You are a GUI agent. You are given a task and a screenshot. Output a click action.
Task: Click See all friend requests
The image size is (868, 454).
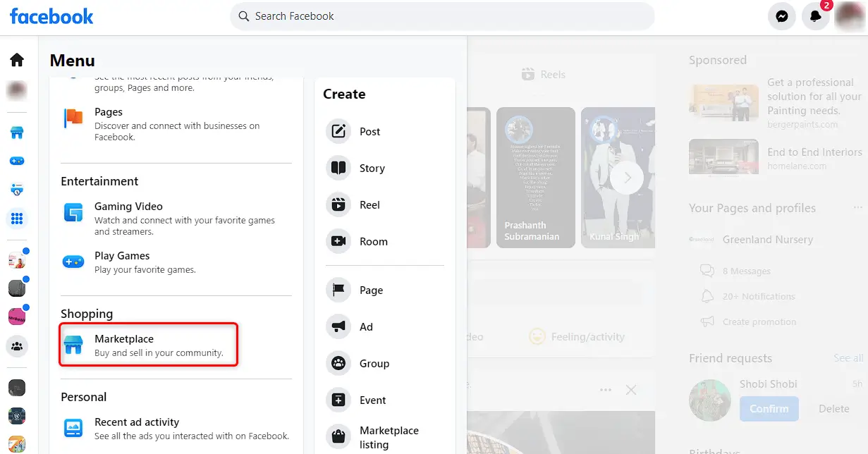point(848,358)
